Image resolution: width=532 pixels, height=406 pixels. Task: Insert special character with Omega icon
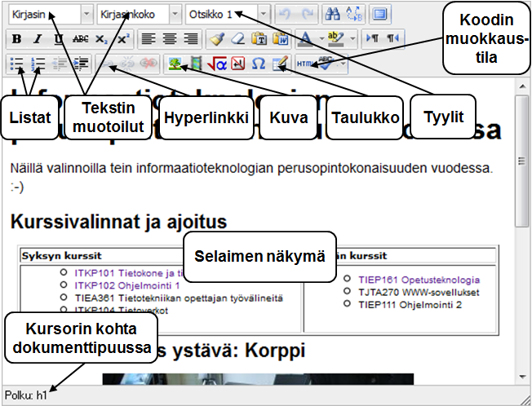(x=259, y=64)
